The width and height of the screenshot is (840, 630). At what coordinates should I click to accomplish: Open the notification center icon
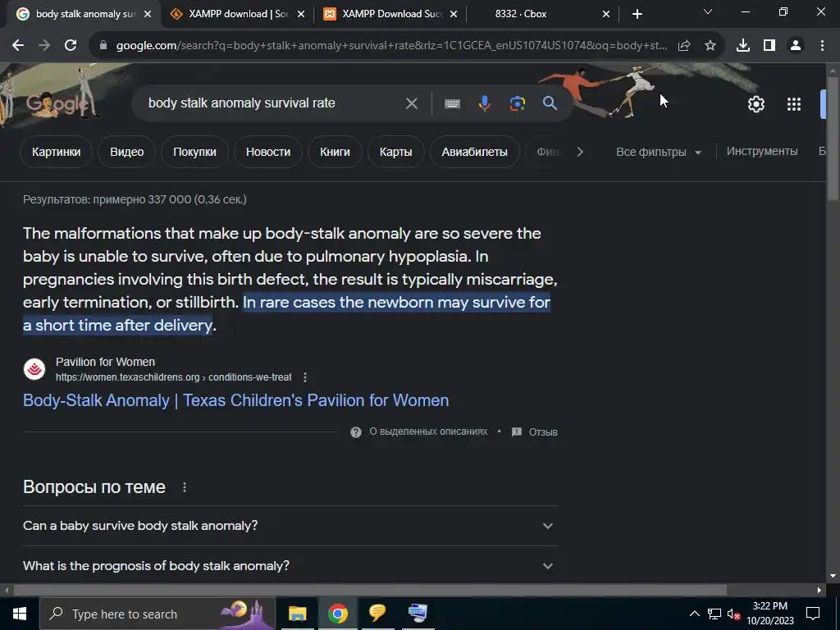click(x=813, y=614)
